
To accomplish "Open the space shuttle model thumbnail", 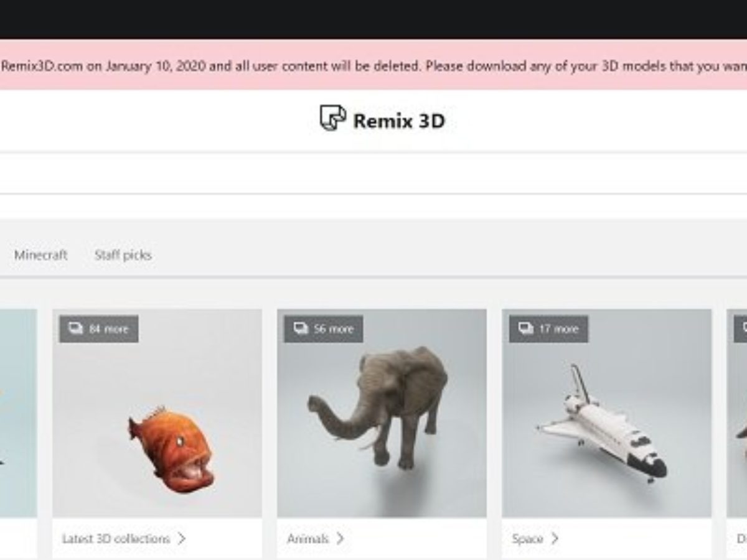I will [607, 413].
